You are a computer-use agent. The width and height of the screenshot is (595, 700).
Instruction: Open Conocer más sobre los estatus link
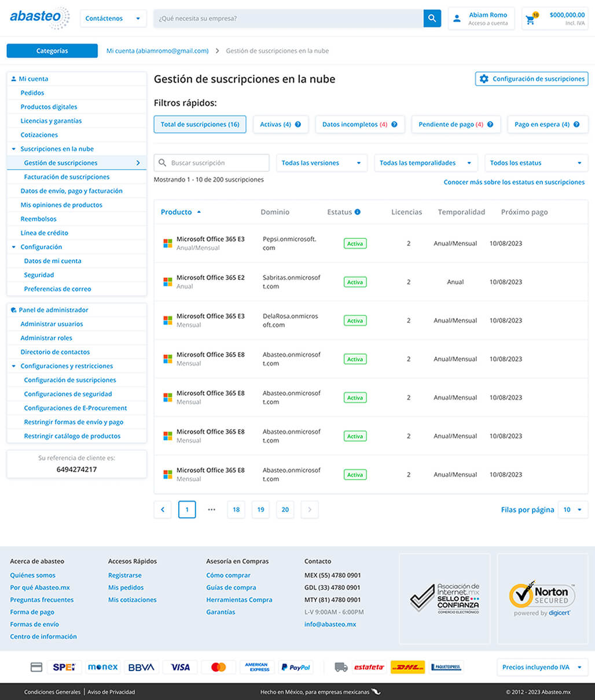pyautogui.click(x=514, y=182)
